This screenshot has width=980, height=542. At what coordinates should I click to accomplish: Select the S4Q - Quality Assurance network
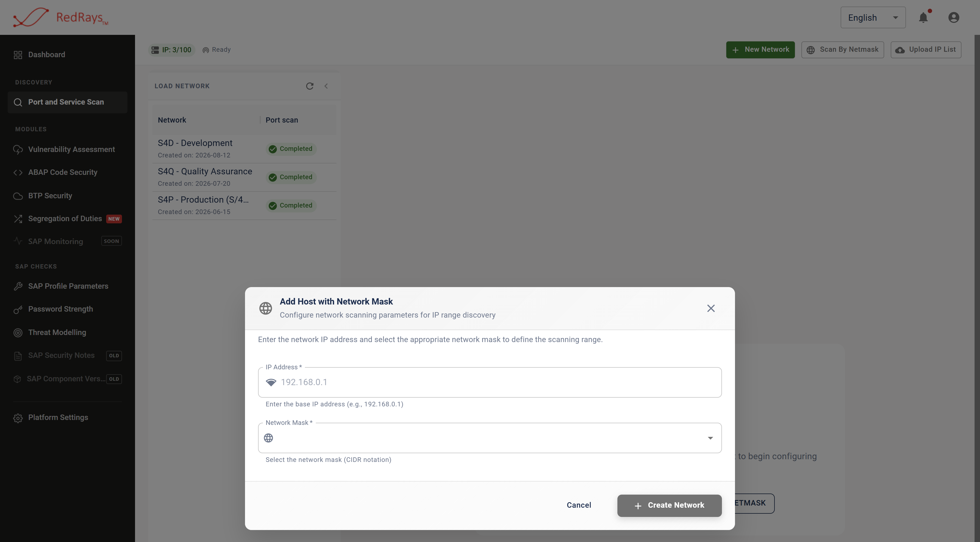[244, 177]
